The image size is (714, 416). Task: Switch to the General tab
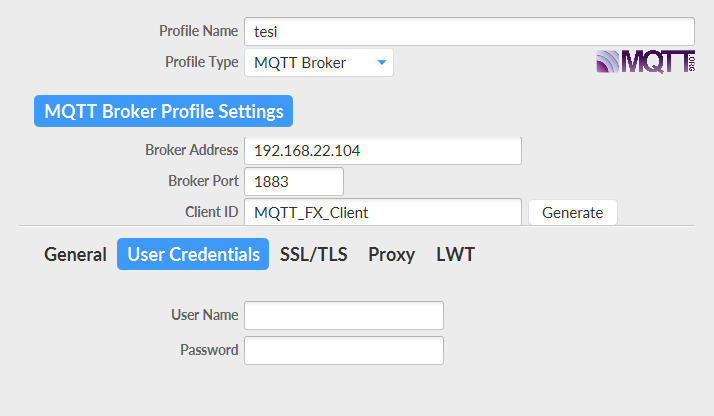point(75,254)
